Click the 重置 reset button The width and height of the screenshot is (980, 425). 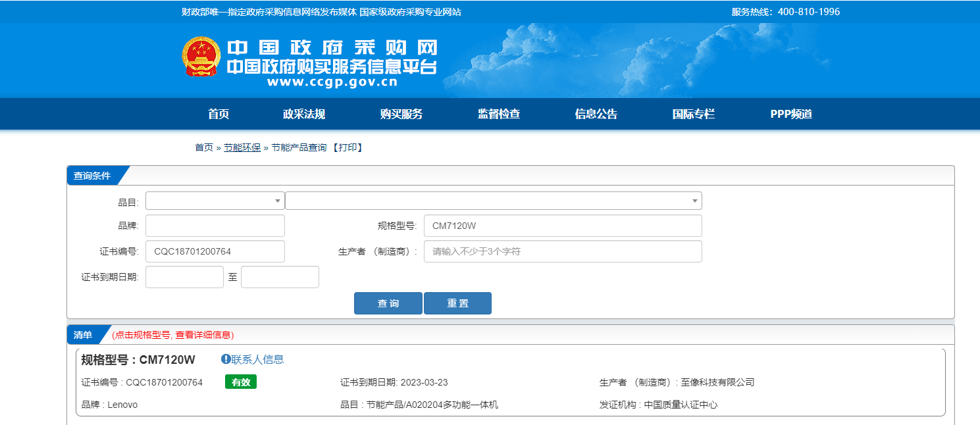coord(457,303)
